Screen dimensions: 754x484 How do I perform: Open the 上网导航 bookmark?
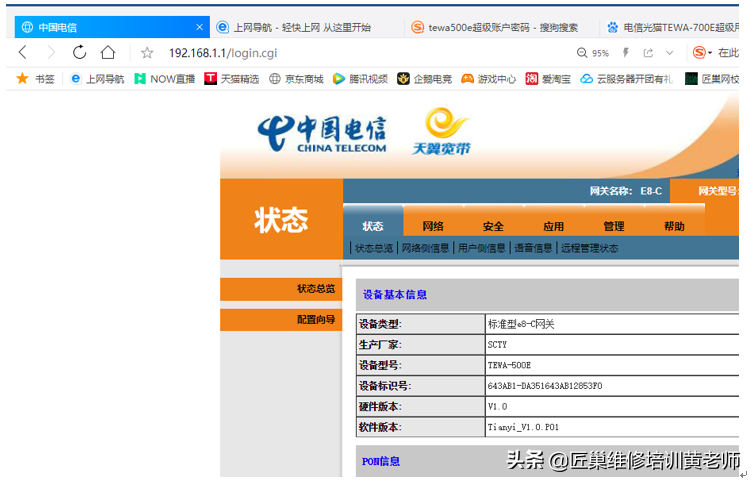click(97, 79)
